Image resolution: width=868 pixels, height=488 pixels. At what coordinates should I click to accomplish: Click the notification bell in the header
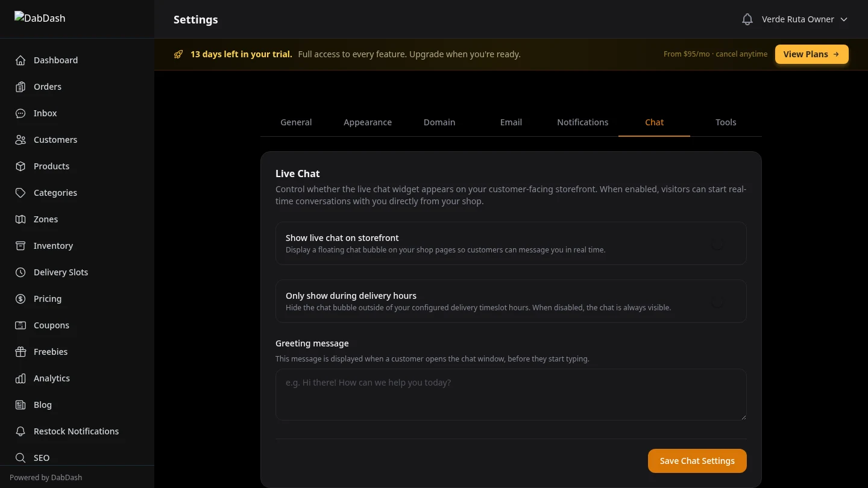click(747, 19)
